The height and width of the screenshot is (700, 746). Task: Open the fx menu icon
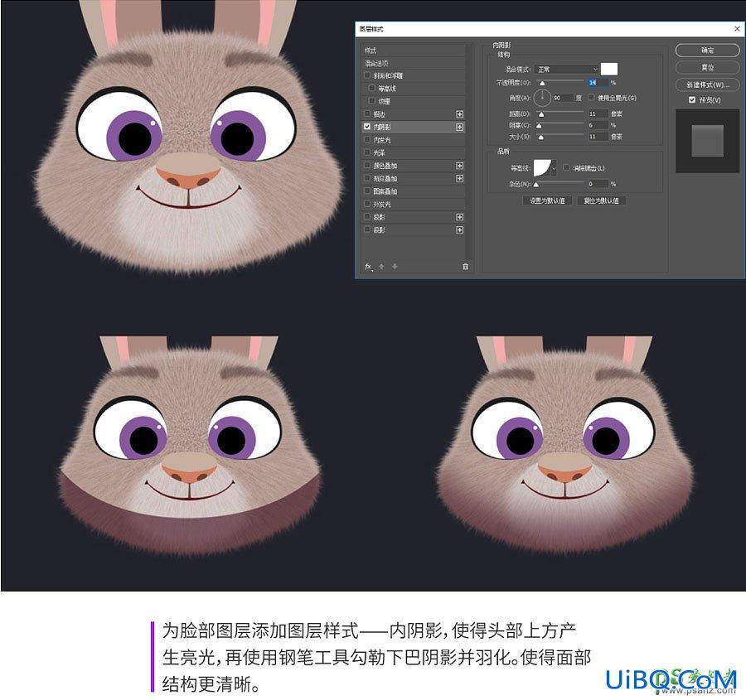point(368,267)
